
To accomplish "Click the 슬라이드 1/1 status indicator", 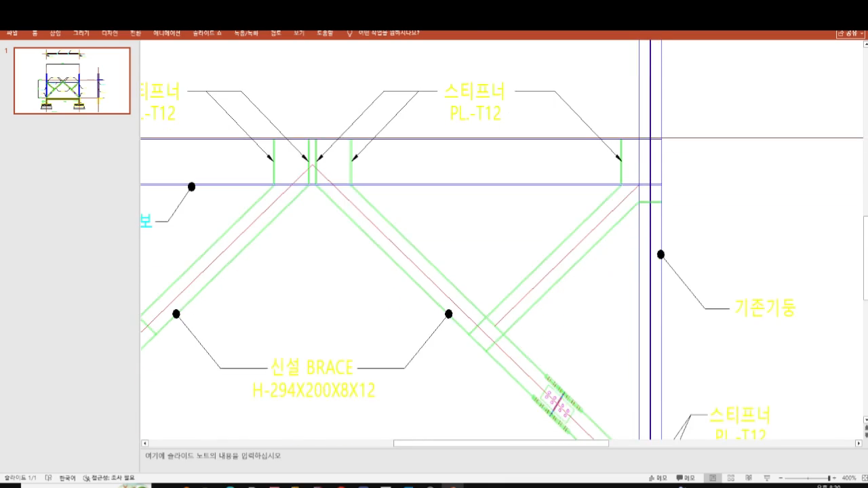I will pos(20,479).
